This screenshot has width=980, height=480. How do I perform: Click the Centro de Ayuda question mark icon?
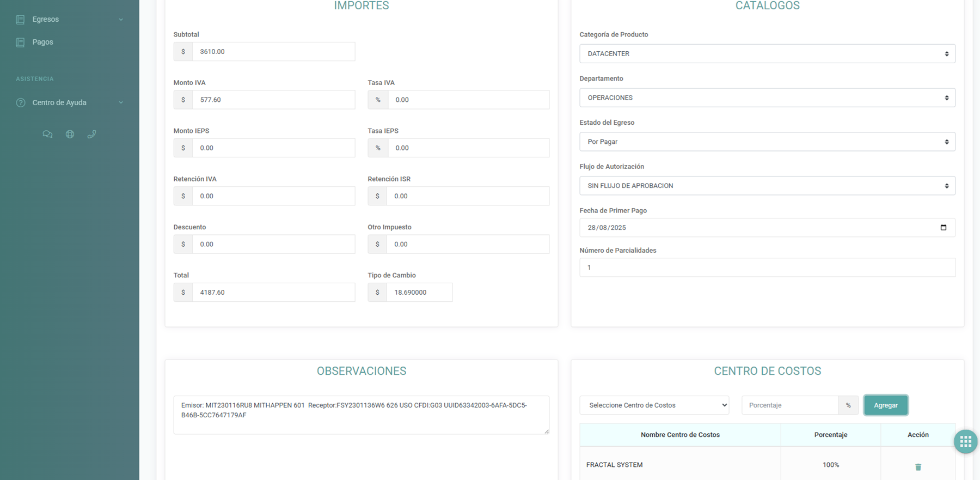click(21, 102)
